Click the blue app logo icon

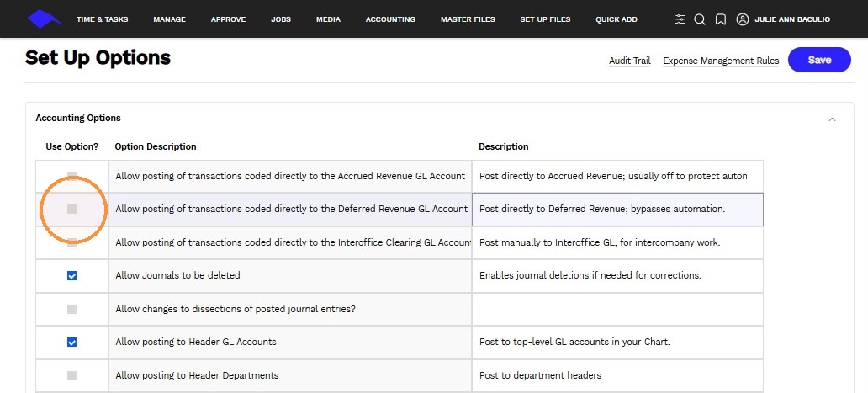45,19
